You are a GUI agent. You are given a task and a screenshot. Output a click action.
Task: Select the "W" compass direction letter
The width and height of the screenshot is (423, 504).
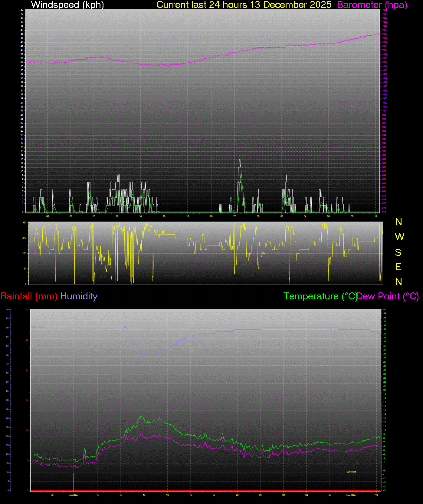[399, 237]
